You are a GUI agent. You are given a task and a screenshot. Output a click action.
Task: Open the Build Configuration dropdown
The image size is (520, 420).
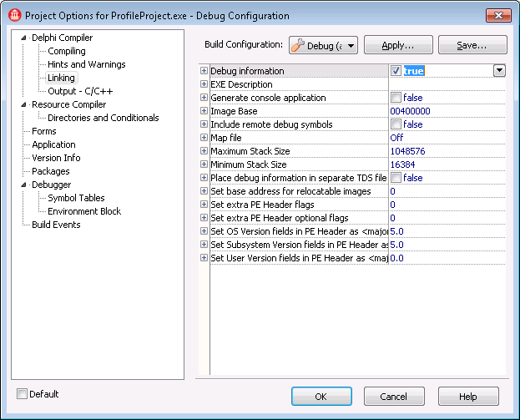pyautogui.click(x=323, y=45)
